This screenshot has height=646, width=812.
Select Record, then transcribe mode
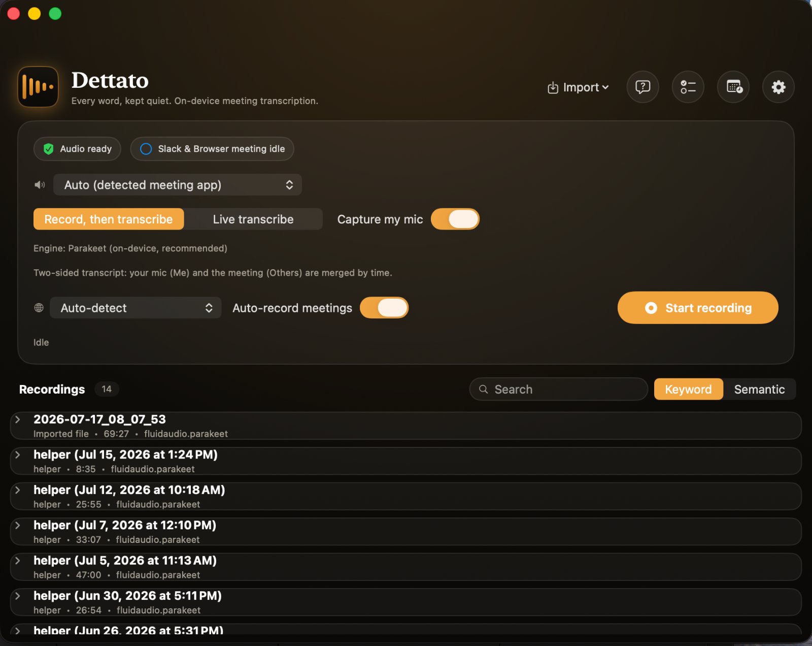click(x=109, y=219)
